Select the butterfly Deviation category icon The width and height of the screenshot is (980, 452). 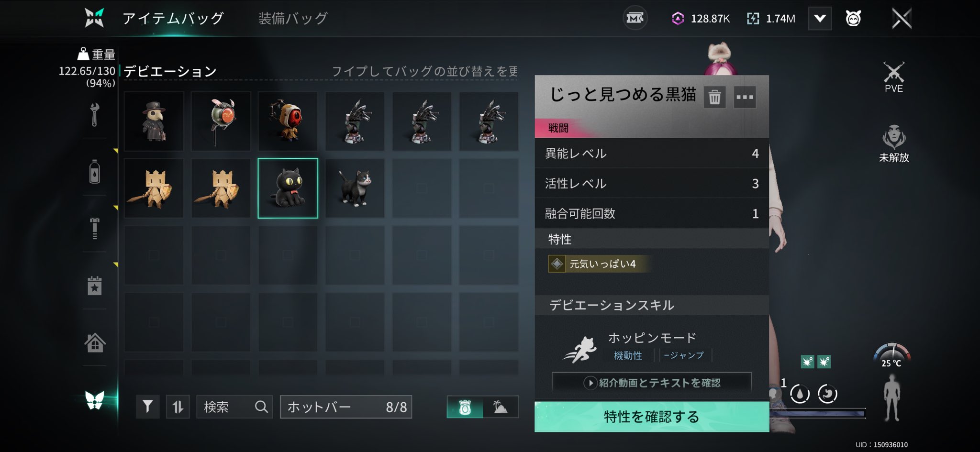point(95,400)
